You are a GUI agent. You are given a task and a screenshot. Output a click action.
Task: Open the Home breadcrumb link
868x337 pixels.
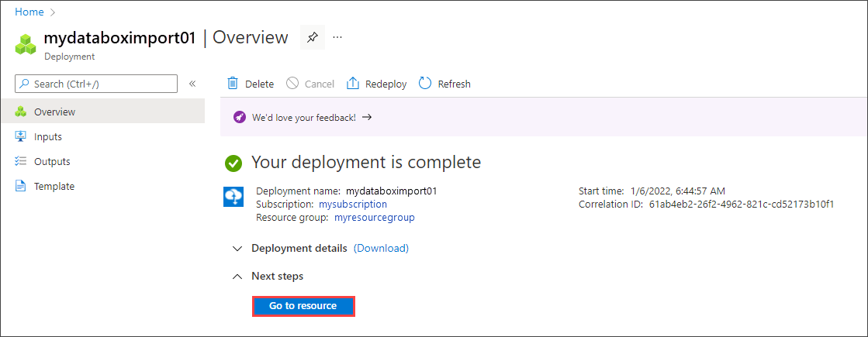29,12
